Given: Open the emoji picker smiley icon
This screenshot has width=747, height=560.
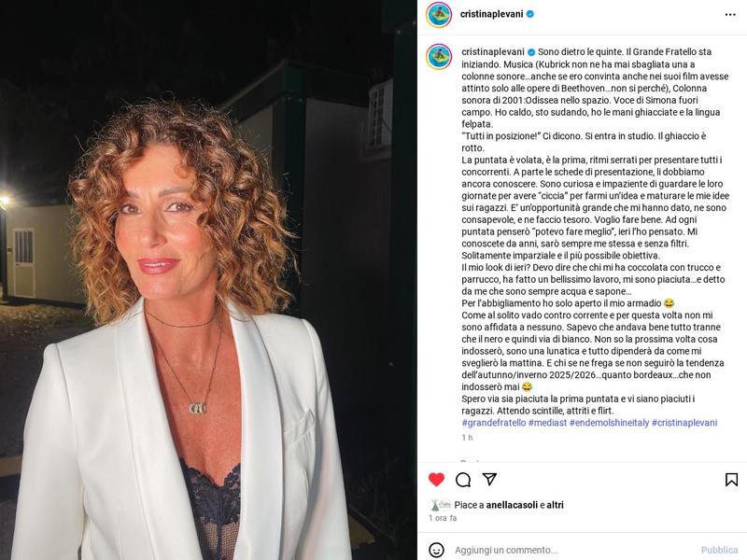Looking at the screenshot, I should pos(436,550).
